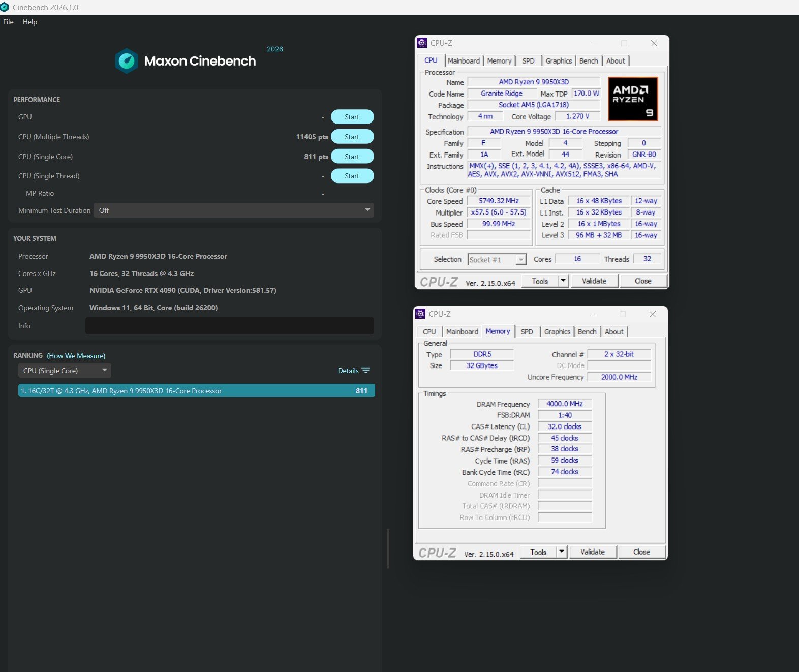Viewport: 799px width, 672px height.
Task: Switch to SPD tab in lower CPU-Z
Action: pyautogui.click(x=527, y=331)
